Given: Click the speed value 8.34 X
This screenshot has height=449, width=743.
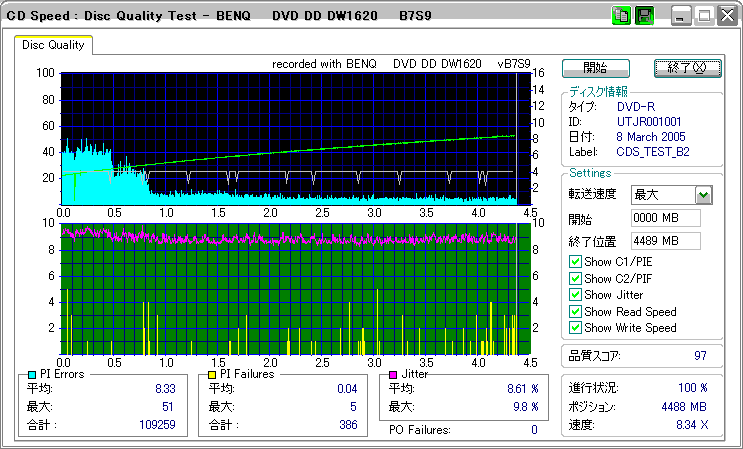Looking at the screenshot, I should (692, 425).
